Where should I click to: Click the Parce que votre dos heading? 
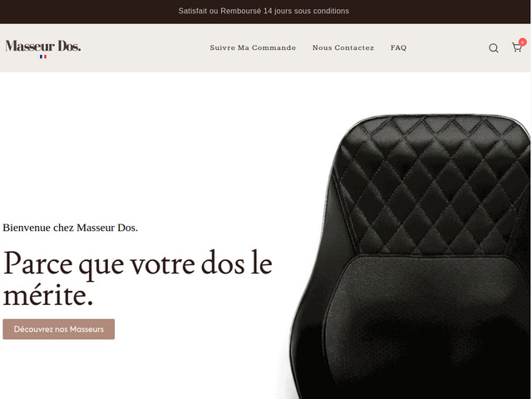tap(137, 278)
